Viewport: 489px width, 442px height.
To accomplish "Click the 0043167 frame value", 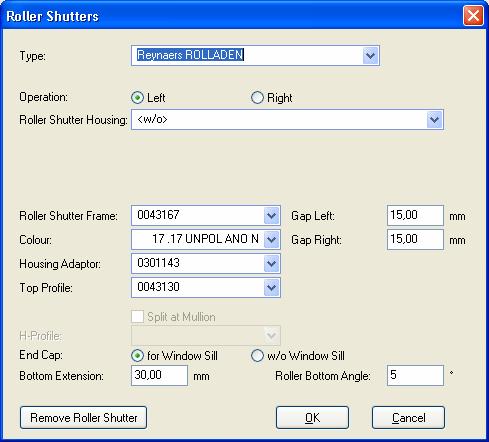I will click(x=158, y=215).
